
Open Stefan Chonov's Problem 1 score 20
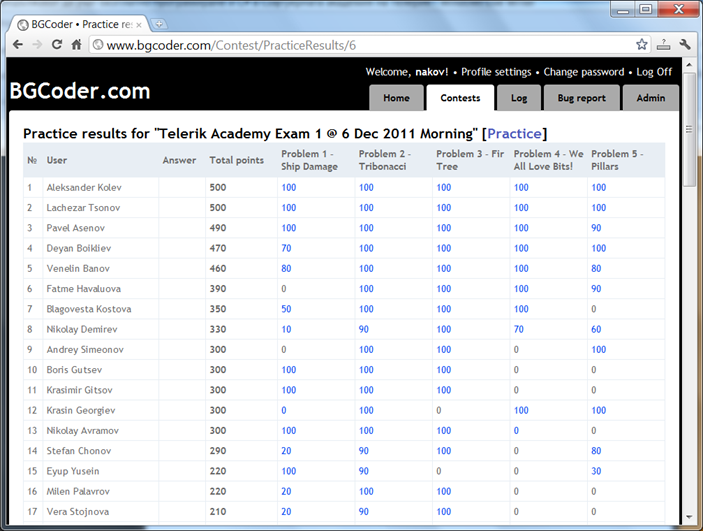pyautogui.click(x=286, y=451)
